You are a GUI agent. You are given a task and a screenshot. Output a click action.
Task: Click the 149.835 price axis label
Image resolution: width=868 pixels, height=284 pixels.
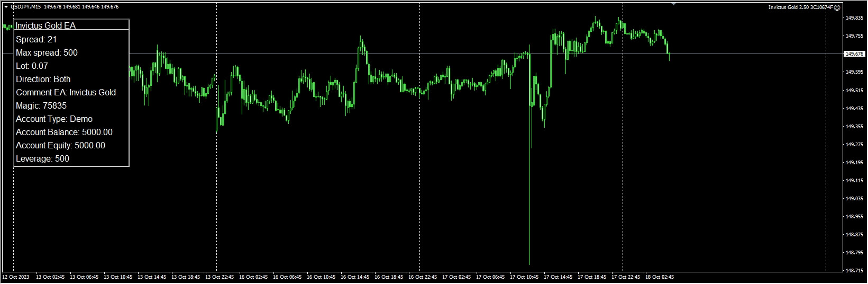855,18
